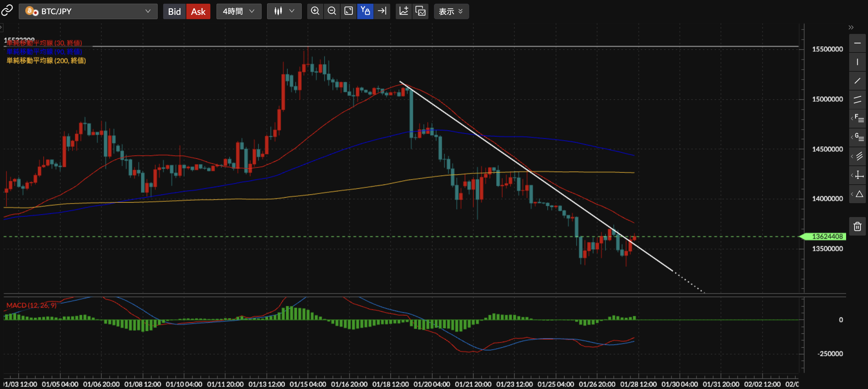This screenshot has height=389, width=868.
Task: Open the add-indicator chart icon
Action: tap(404, 11)
